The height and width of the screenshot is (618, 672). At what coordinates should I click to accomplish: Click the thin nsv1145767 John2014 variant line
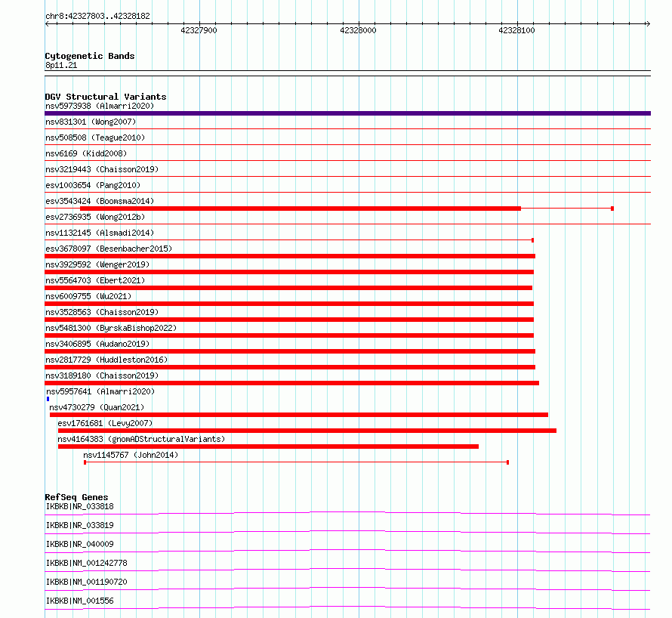pos(296,462)
